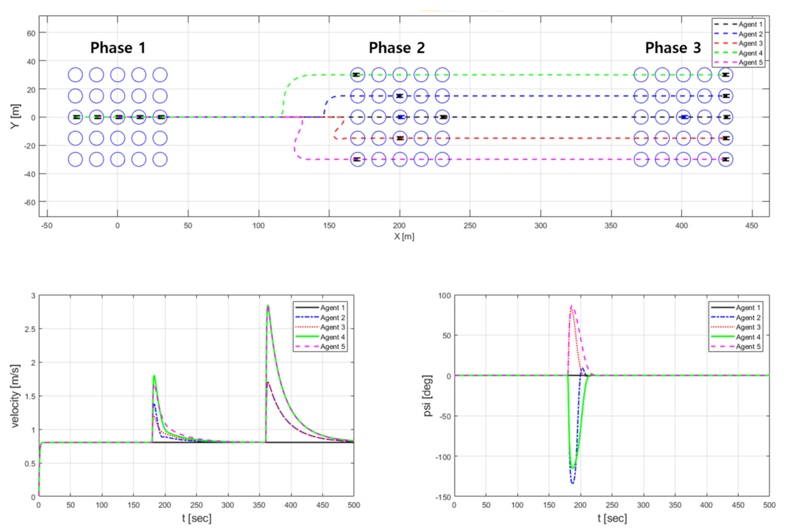Click the "-150" psi axis tick
Viewport: 788px width, 532px height.
(443, 497)
